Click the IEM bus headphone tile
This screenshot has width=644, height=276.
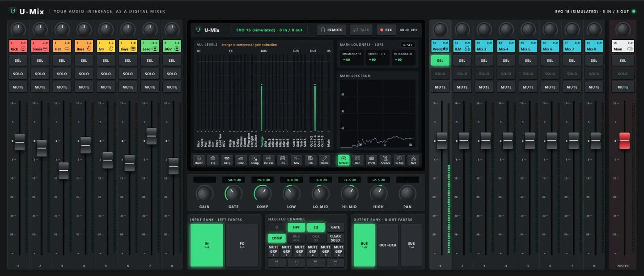click(462, 46)
